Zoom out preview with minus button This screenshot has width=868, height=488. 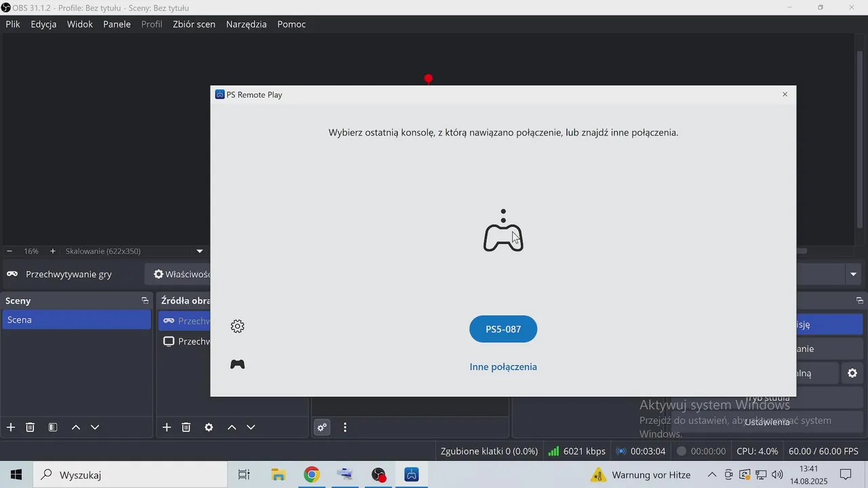9,251
